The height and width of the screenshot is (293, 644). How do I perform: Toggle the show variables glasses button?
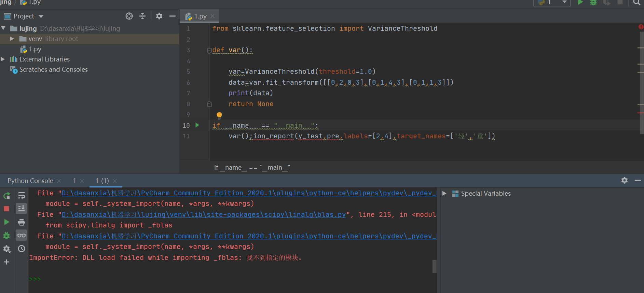click(x=22, y=235)
